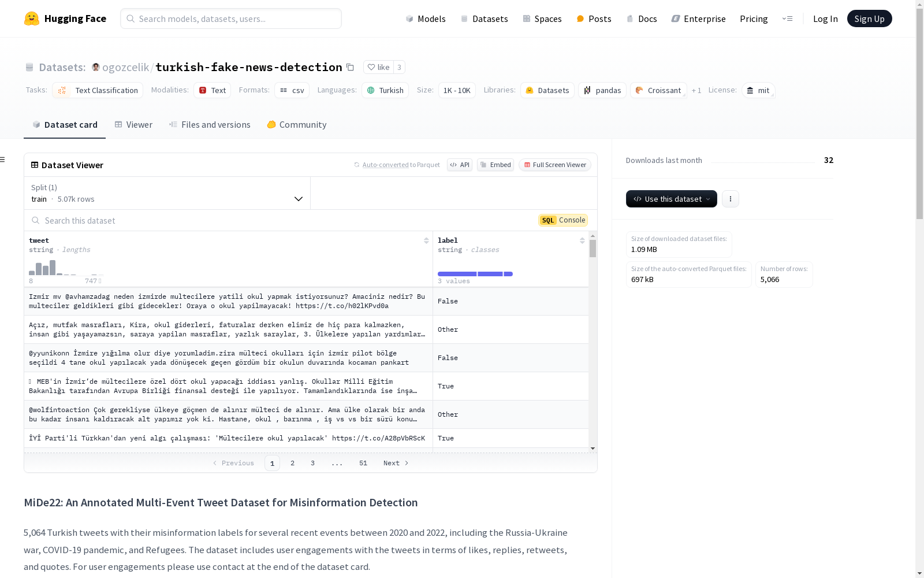This screenshot has height=578, width=924.
Task: Expand the Use this dataset dropdown
Action: pyautogui.click(x=672, y=199)
